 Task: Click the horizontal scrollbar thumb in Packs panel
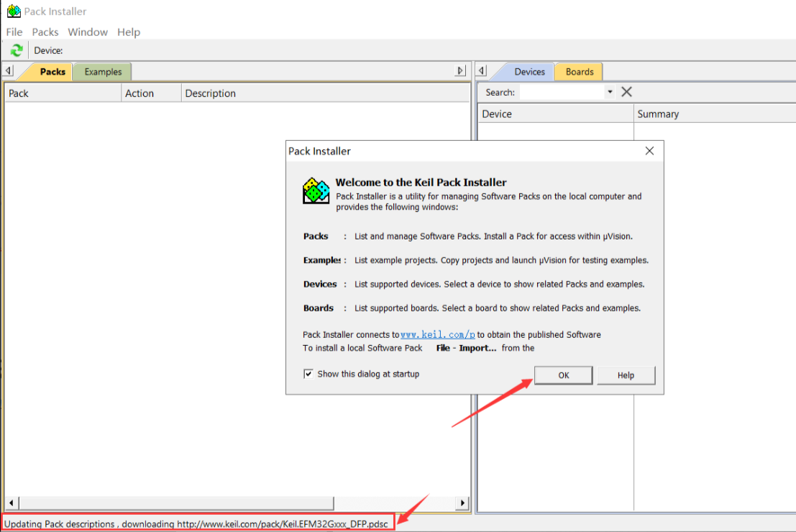pyautogui.click(x=176, y=503)
